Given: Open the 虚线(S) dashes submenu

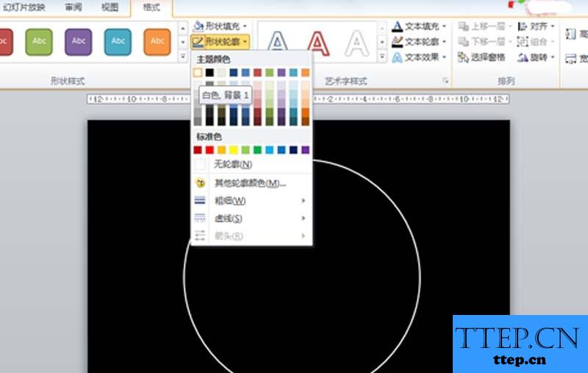Looking at the screenshot, I should (x=251, y=218).
